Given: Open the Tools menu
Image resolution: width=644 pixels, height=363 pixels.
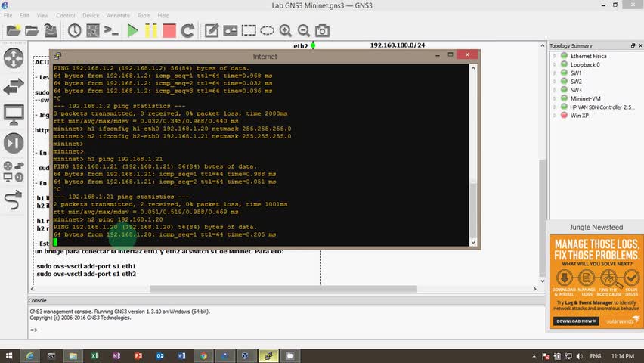Looking at the screenshot, I should [x=144, y=15].
